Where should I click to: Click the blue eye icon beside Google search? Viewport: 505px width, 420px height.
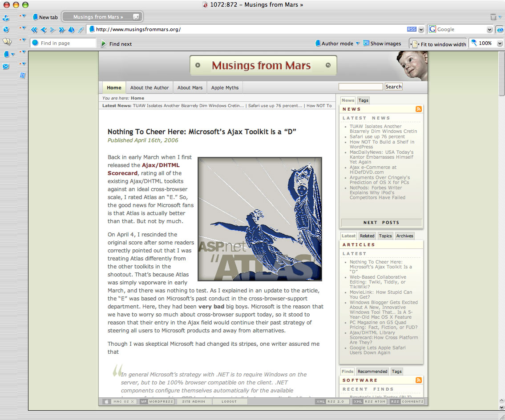[500, 30]
